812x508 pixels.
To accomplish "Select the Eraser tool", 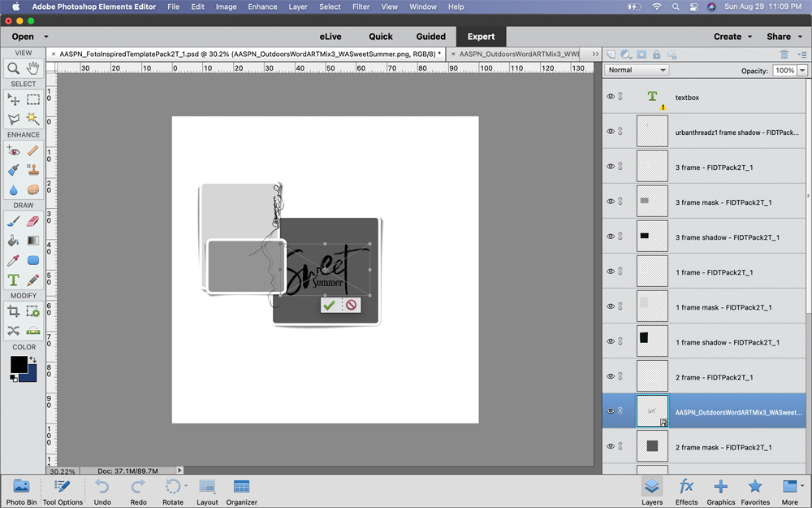I will click(x=33, y=221).
